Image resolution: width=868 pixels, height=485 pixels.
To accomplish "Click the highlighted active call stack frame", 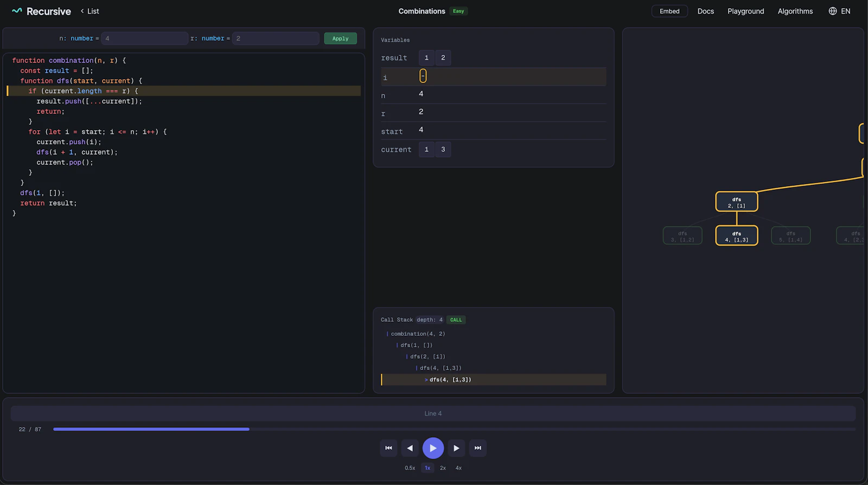I will click(x=494, y=380).
